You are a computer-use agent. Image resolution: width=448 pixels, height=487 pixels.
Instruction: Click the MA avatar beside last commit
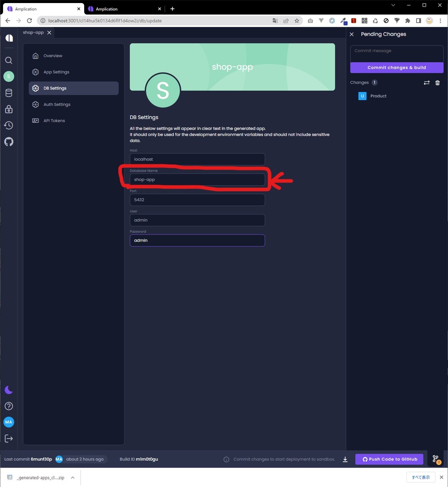pyautogui.click(x=59, y=459)
